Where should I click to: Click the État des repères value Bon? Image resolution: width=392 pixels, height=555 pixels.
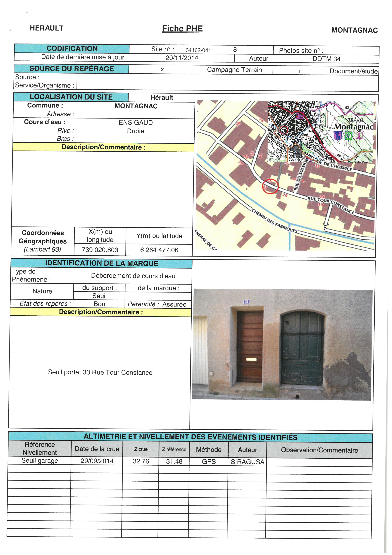99,304
